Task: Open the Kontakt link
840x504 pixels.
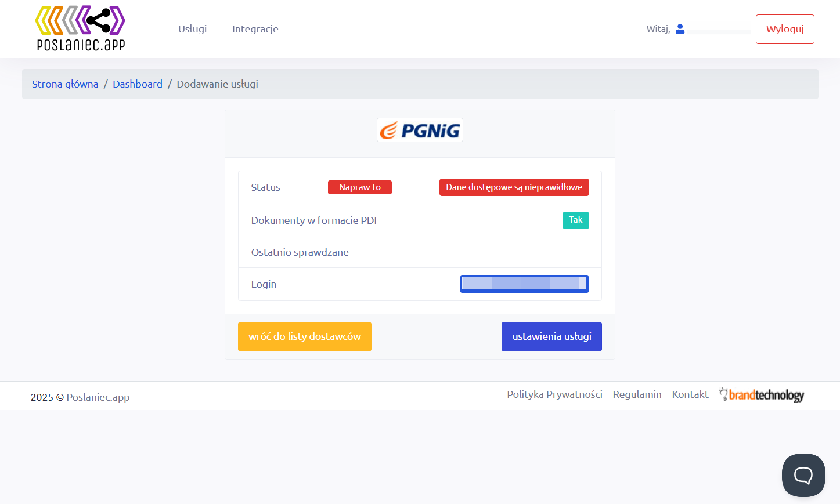Action: tap(690, 394)
